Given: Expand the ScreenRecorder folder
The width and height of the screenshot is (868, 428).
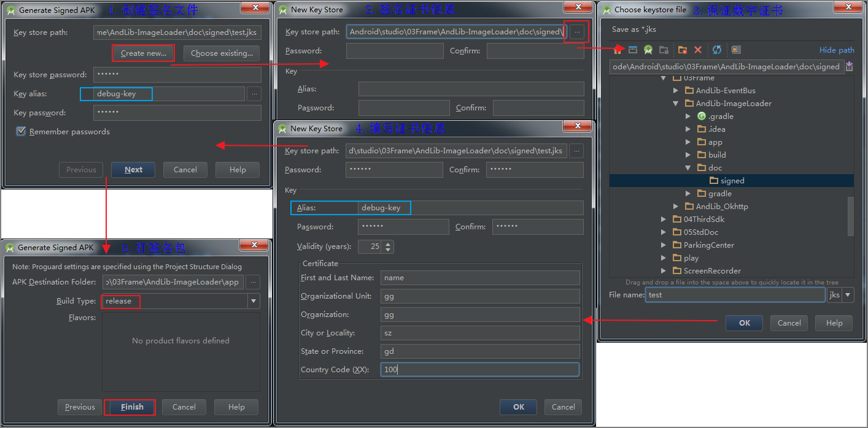Looking at the screenshot, I should coord(664,271).
